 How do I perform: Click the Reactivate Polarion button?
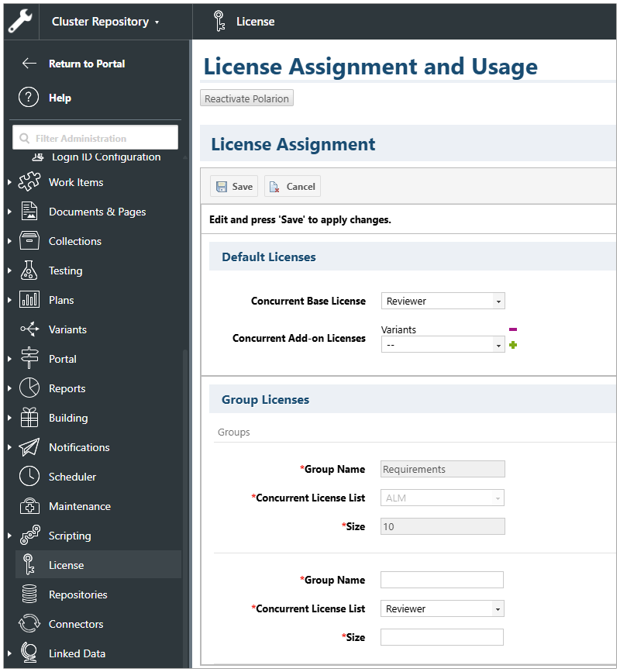click(246, 98)
